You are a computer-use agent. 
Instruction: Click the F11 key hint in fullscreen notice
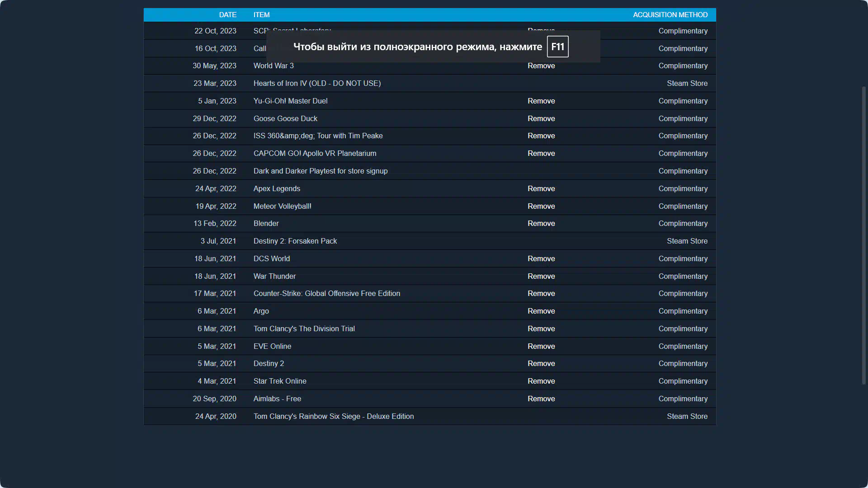(557, 47)
